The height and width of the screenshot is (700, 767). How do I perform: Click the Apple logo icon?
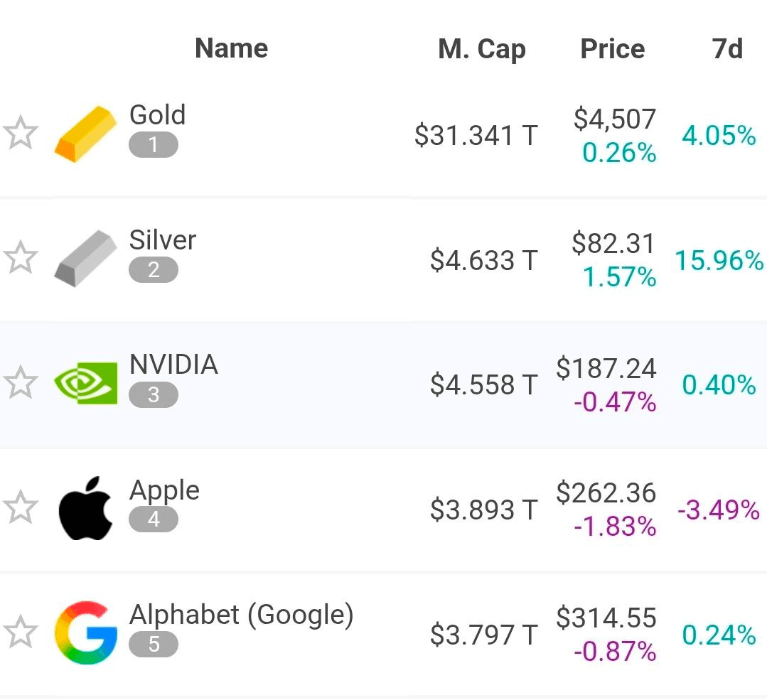coord(85,509)
